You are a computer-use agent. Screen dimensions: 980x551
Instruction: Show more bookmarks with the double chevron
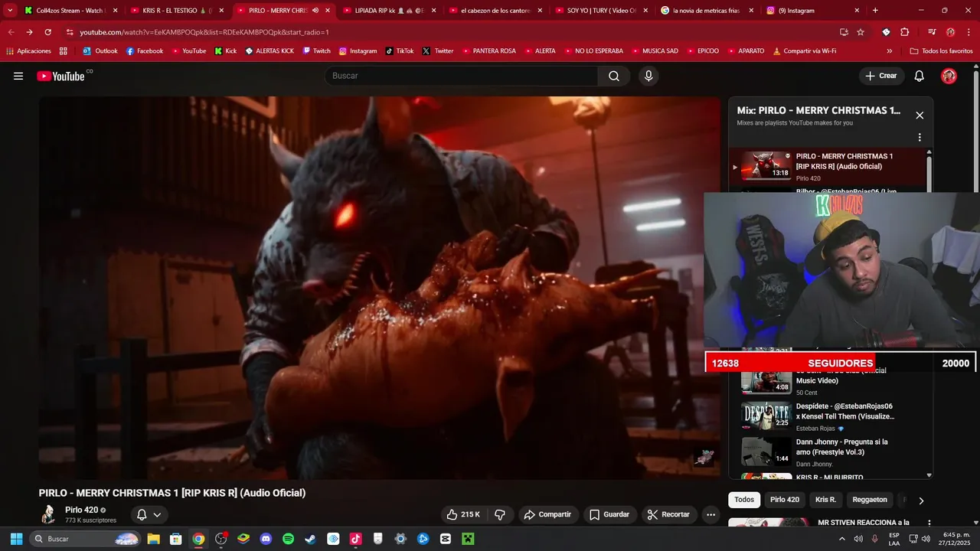(889, 51)
